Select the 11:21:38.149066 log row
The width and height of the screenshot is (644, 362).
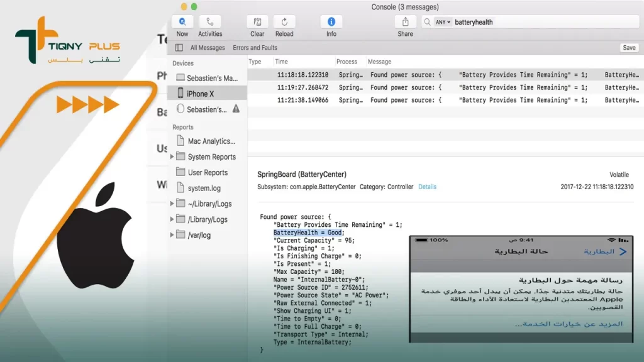pyautogui.click(x=446, y=100)
